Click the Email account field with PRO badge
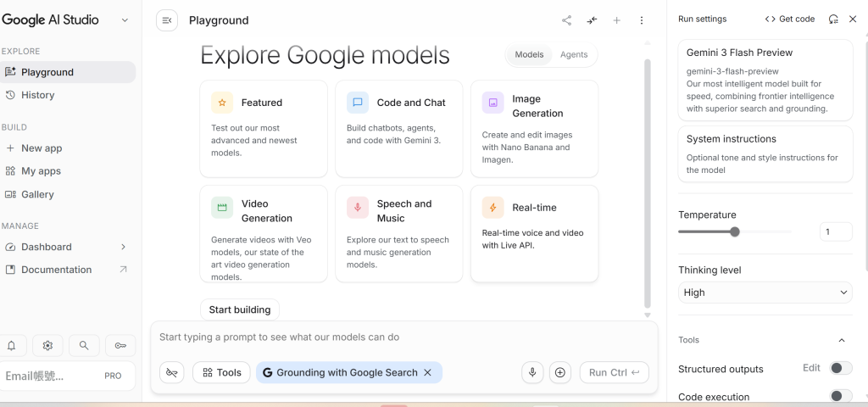The image size is (868, 407). click(68, 376)
